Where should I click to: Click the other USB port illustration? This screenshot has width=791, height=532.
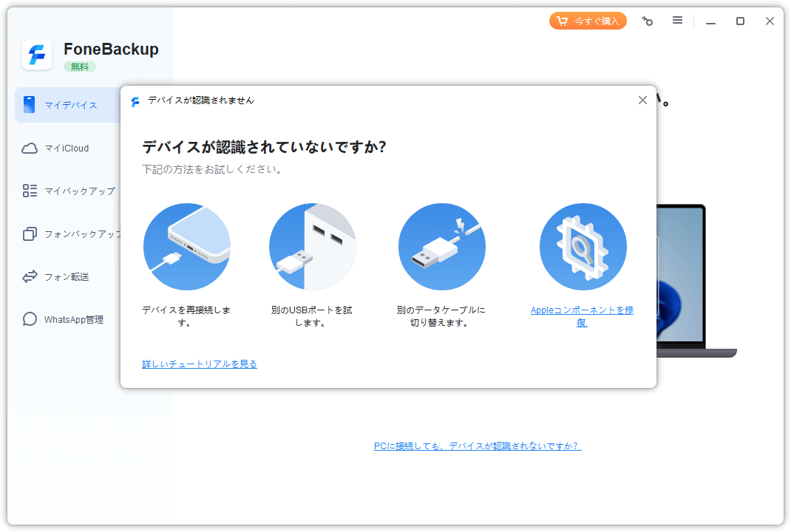313,247
